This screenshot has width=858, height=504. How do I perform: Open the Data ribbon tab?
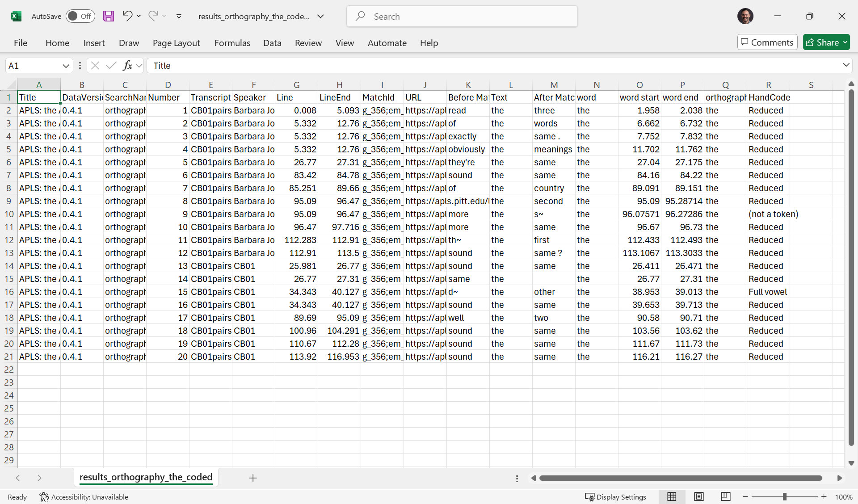click(272, 43)
